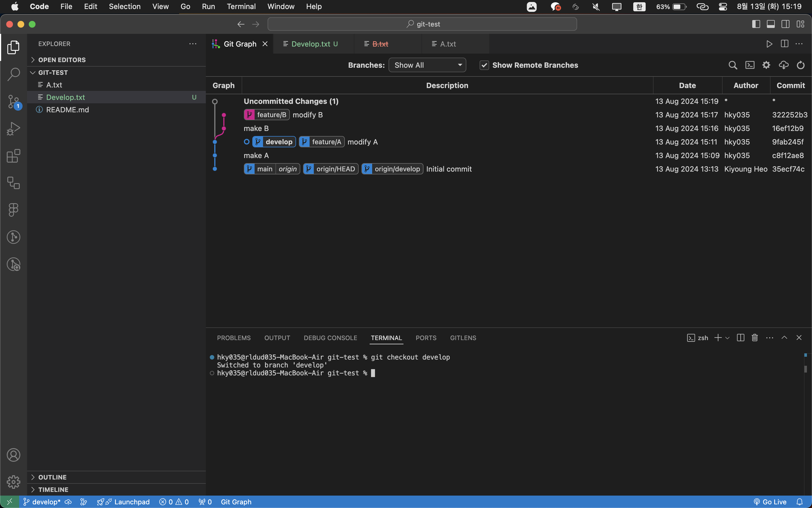Open Customize Layout icon in title bar
This screenshot has height=508, width=812.
pos(800,24)
